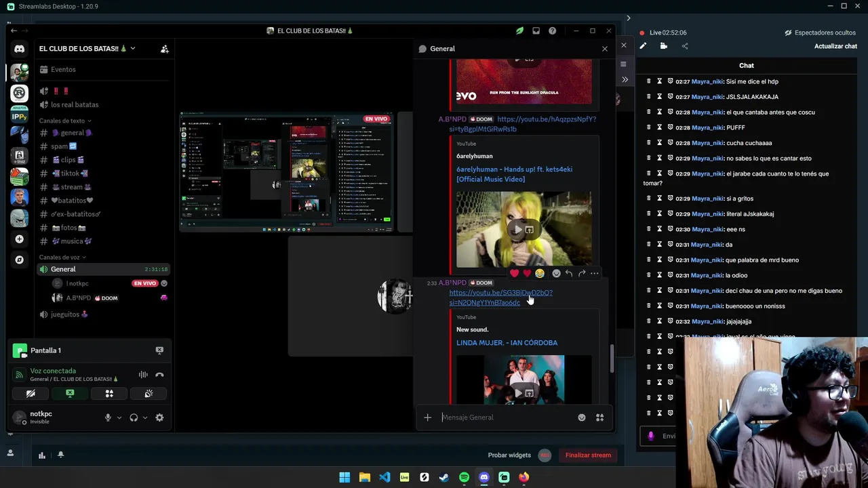Image resolution: width=868 pixels, height=488 pixels.
Task: Focus the 'Mensaje General' input field
Action: [x=505, y=418]
